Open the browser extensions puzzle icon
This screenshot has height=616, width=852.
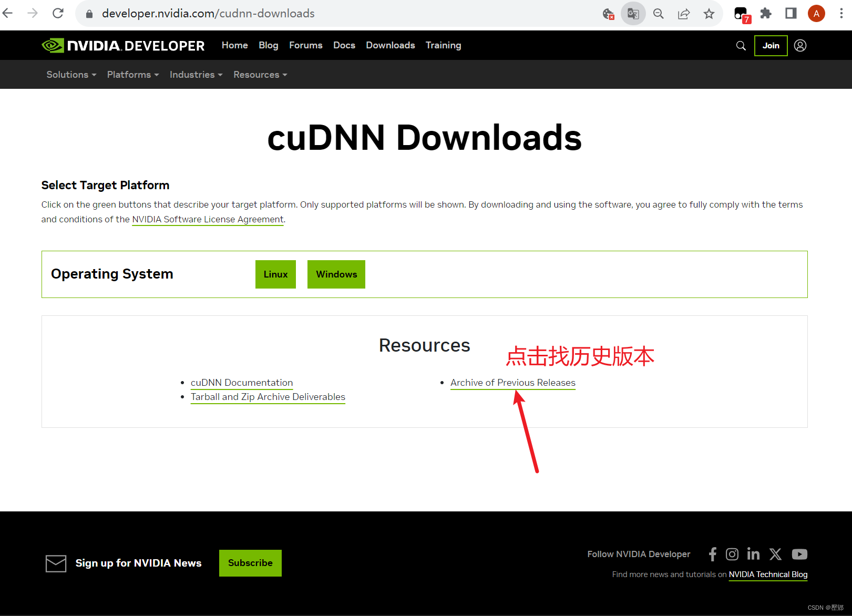[766, 13]
